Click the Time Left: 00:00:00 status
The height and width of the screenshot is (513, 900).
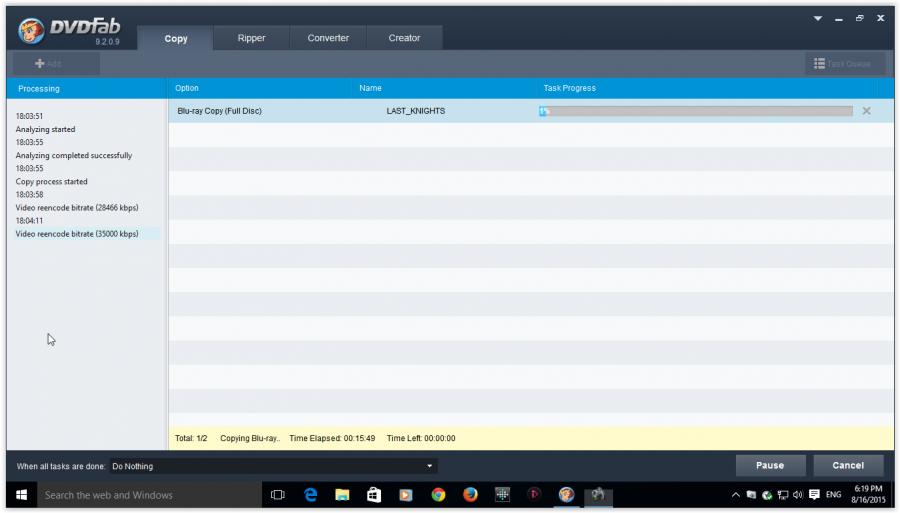click(421, 438)
